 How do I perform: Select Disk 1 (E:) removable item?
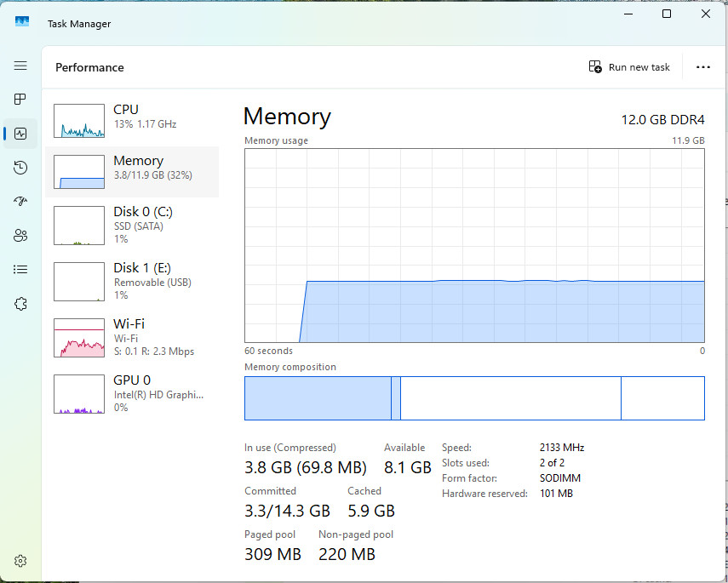(132, 282)
